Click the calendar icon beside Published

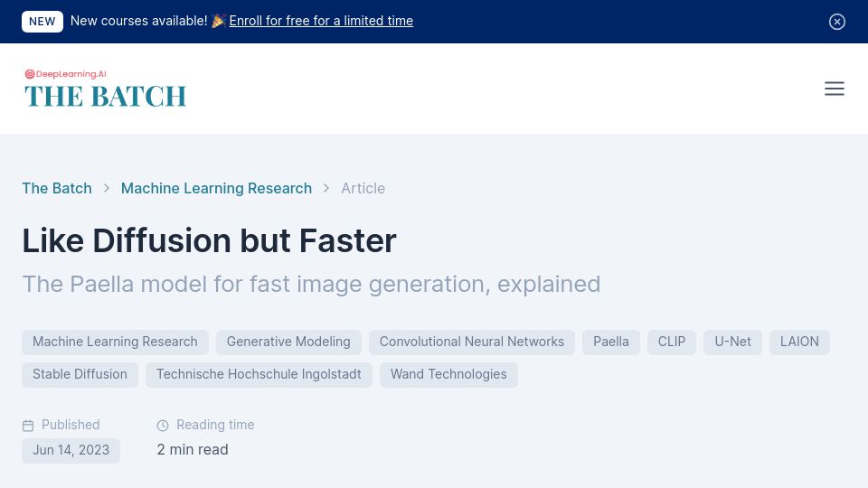[x=28, y=426]
